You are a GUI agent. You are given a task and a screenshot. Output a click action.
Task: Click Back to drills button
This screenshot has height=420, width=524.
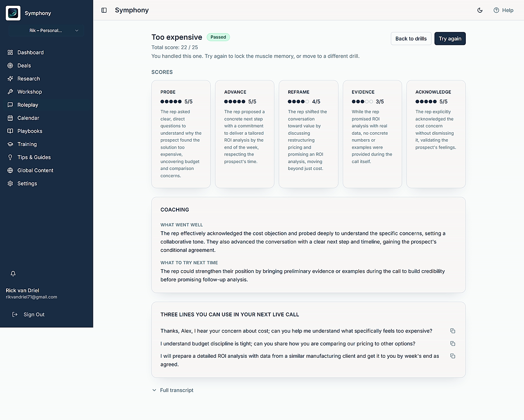(411, 38)
